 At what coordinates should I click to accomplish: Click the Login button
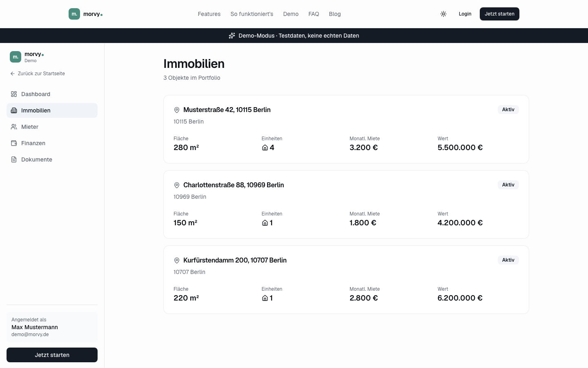point(465,14)
